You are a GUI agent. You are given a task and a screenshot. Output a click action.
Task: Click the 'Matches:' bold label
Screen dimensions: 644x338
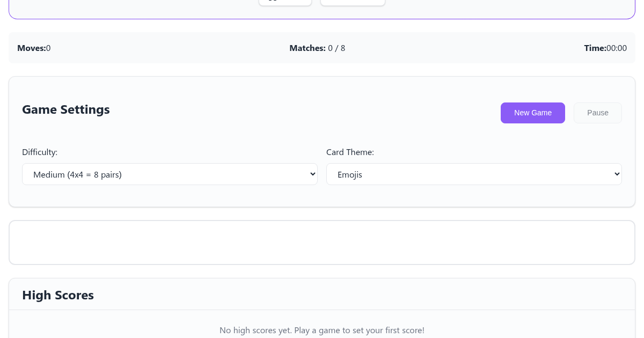tap(308, 48)
